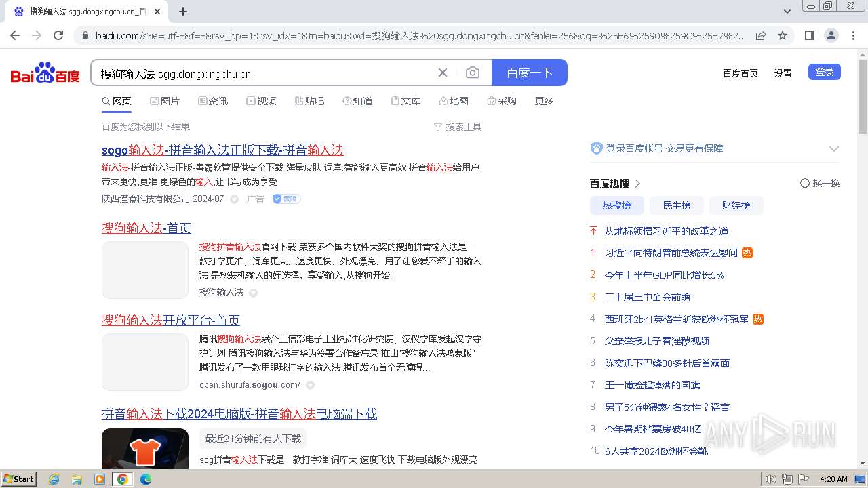This screenshot has width=868, height=488.
Task: Click the volume speaker tray icon
Action: click(771, 479)
